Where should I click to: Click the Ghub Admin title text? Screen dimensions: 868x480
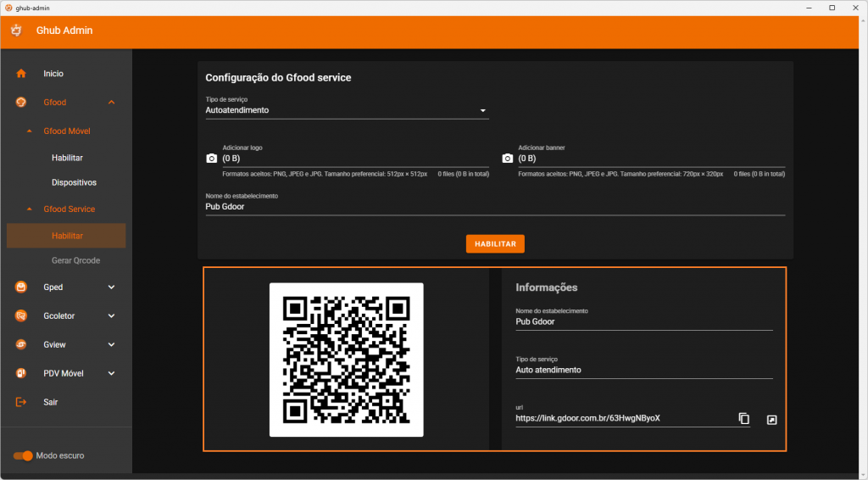[x=64, y=31]
